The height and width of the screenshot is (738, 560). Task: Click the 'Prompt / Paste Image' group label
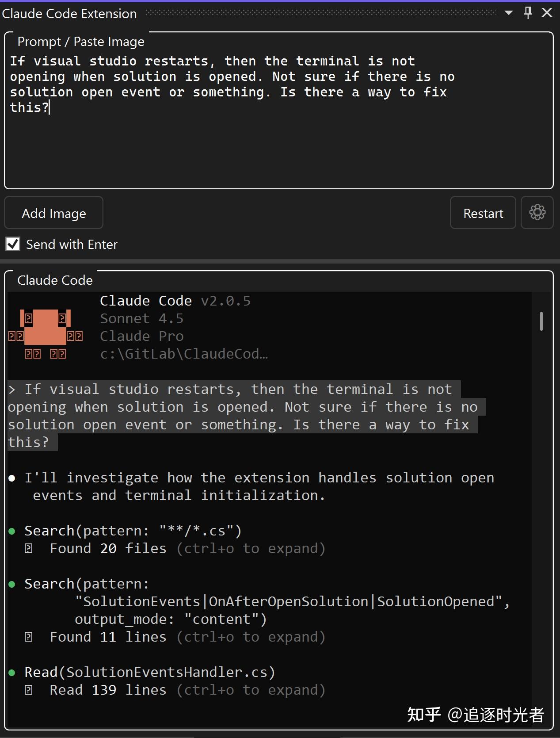pos(81,42)
